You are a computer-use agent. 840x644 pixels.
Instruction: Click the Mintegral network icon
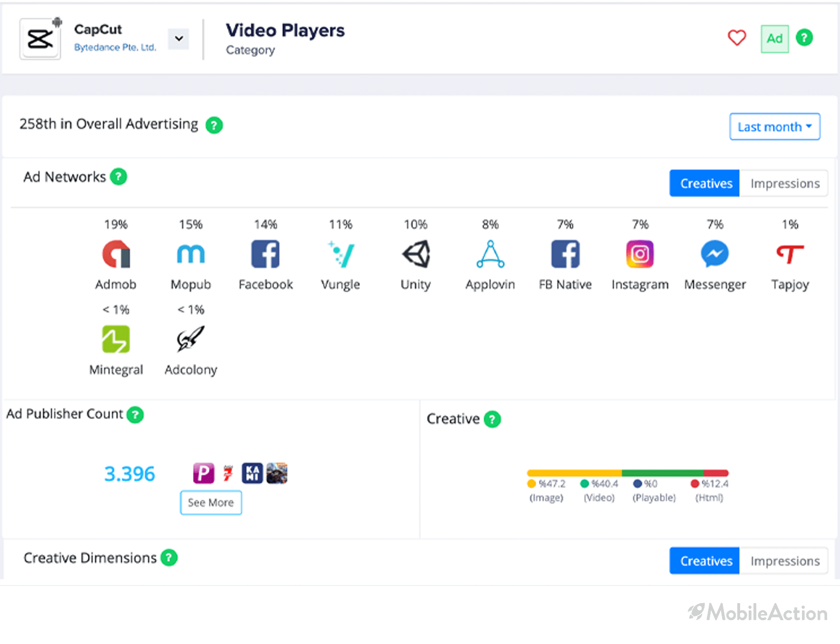point(116,339)
